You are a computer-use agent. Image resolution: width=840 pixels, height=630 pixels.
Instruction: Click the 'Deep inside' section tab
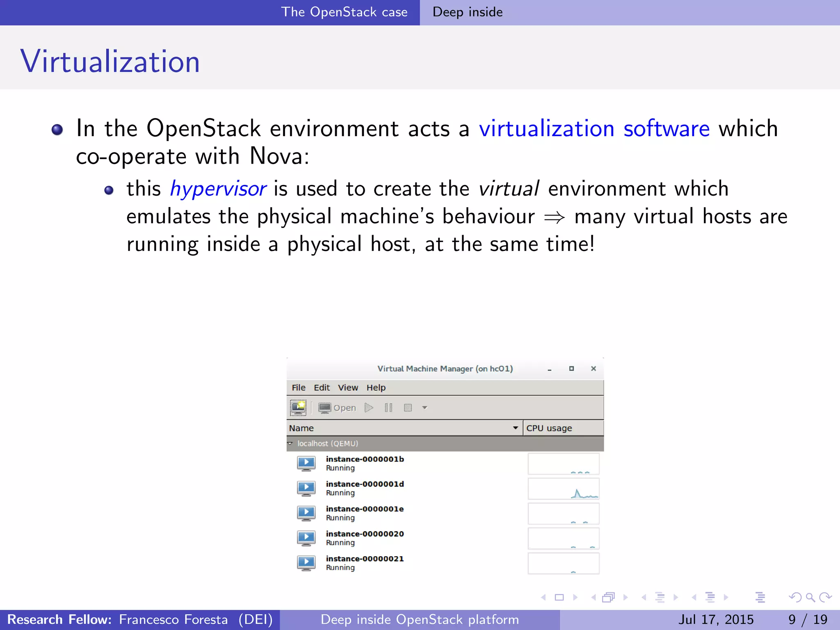(x=468, y=12)
